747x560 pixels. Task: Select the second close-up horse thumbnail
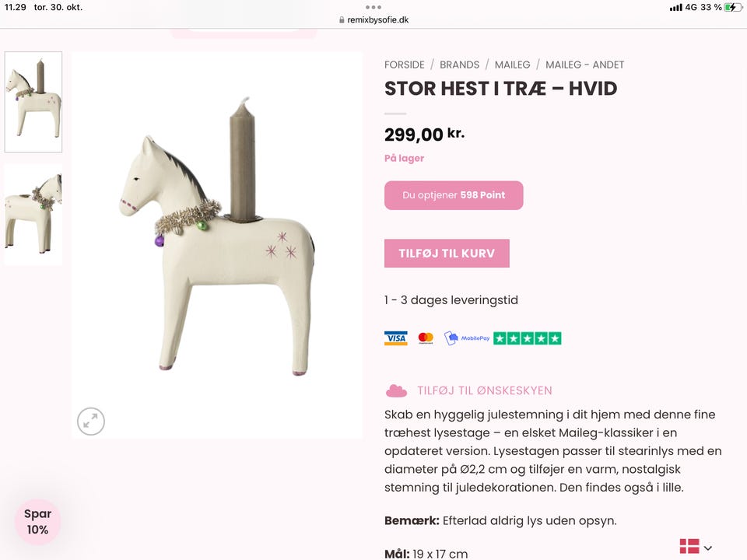33,215
